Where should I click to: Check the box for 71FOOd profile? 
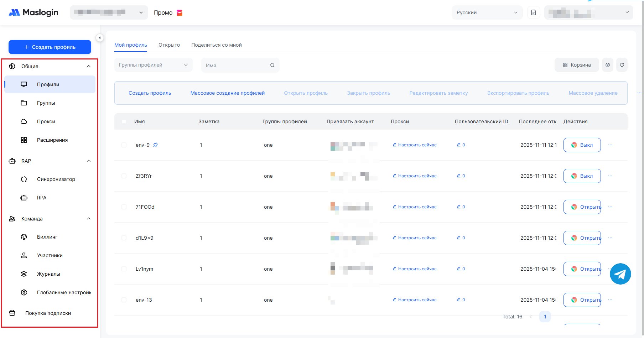pyautogui.click(x=124, y=207)
